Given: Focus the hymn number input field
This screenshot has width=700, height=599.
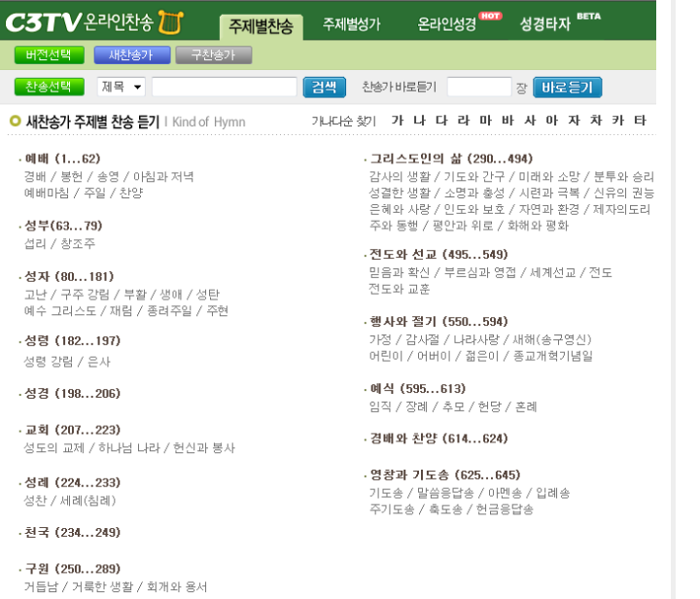Looking at the screenshot, I should (x=479, y=87).
